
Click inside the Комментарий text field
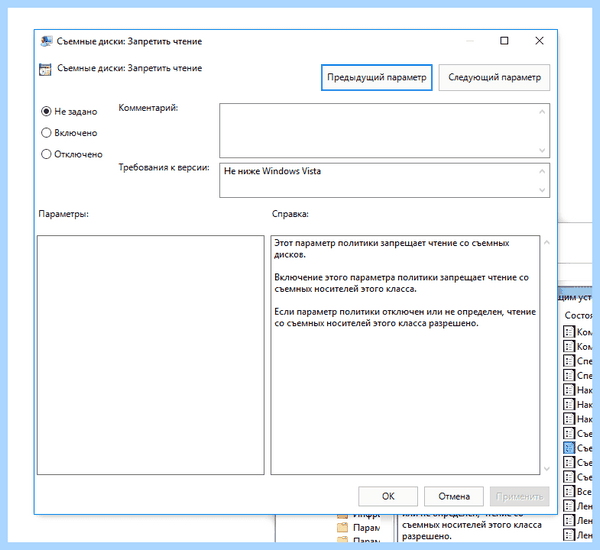click(378, 131)
